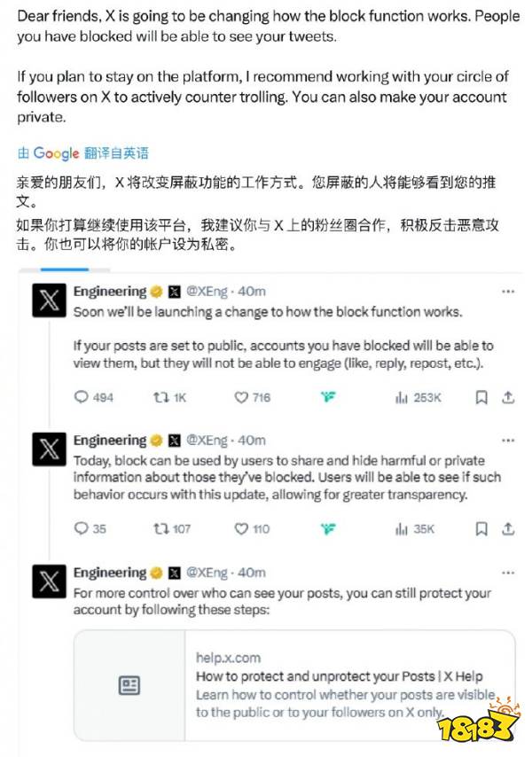Screen dimensions: 532x757
Task: Click the reply icon showing 494
Action: click(x=81, y=397)
